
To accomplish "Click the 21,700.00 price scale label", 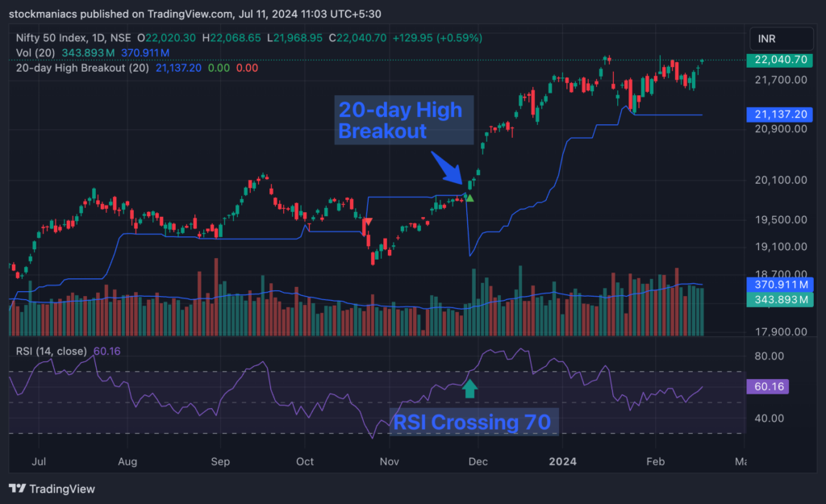I will [x=781, y=80].
